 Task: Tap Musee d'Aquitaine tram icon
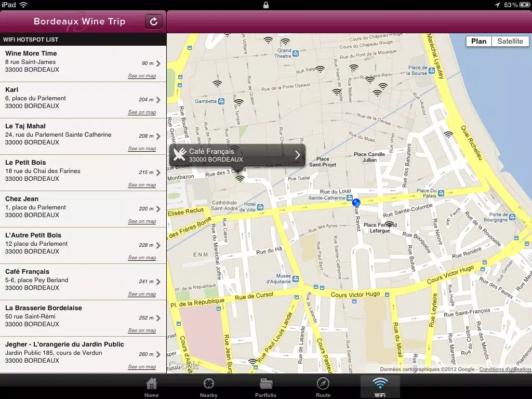tap(296, 279)
